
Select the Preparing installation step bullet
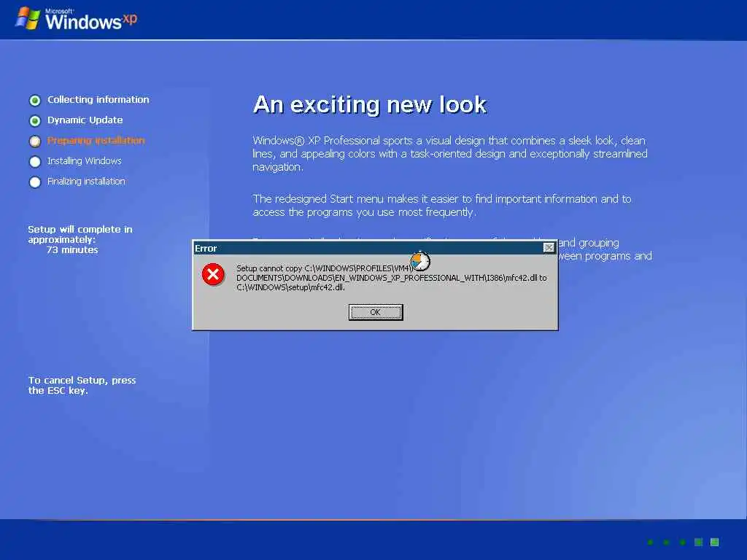point(35,141)
